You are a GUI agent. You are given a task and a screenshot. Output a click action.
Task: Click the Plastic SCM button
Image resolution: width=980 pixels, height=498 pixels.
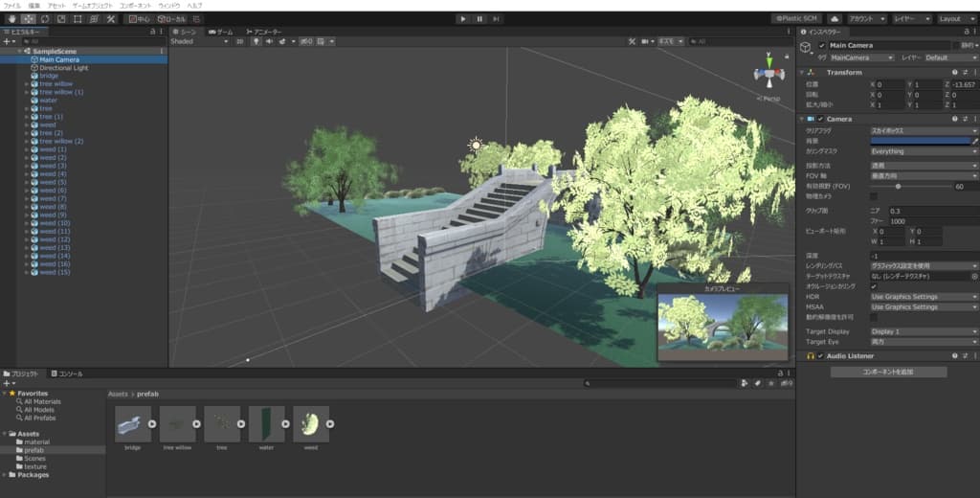coord(796,18)
